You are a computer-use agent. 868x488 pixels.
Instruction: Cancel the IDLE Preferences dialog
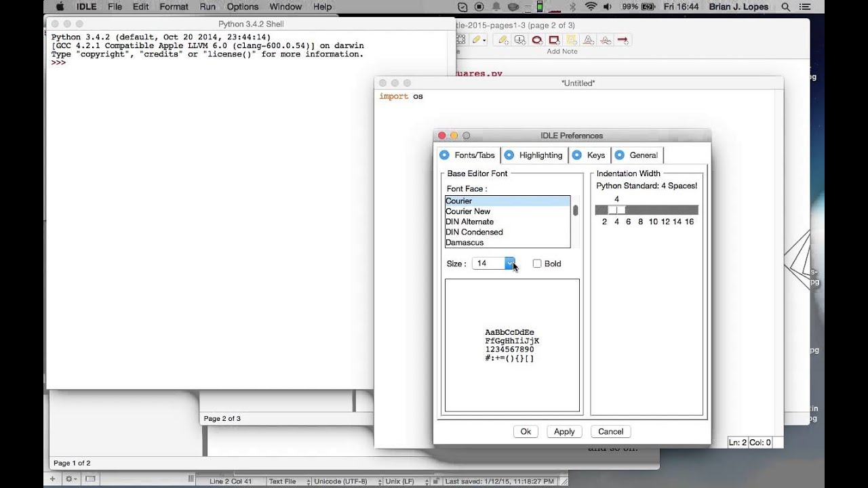[610, 431]
